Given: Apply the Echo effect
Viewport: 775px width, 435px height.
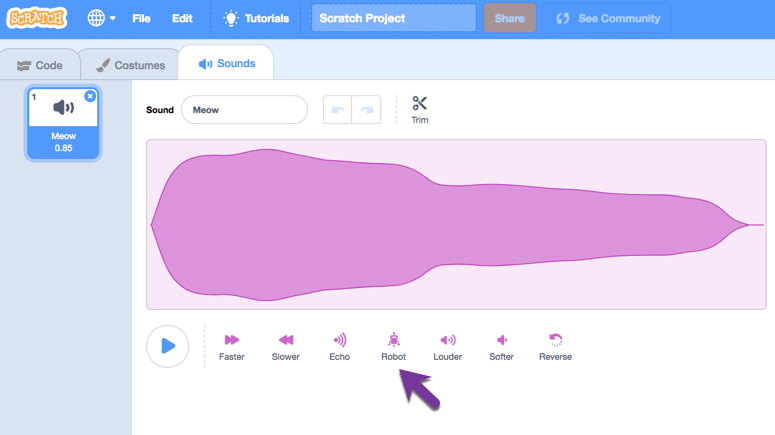Looking at the screenshot, I should 340,347.
